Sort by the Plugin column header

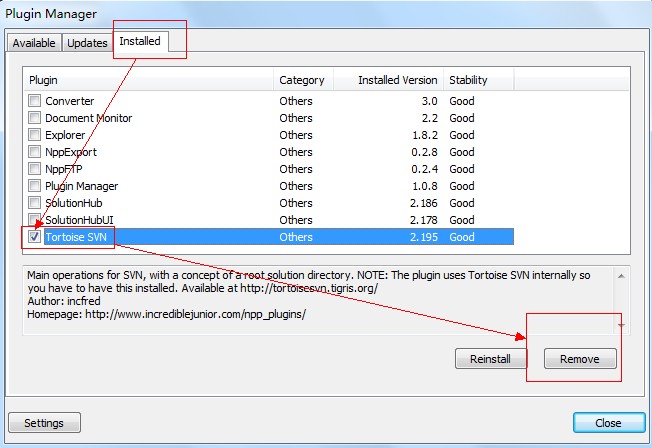click(148, 80)
